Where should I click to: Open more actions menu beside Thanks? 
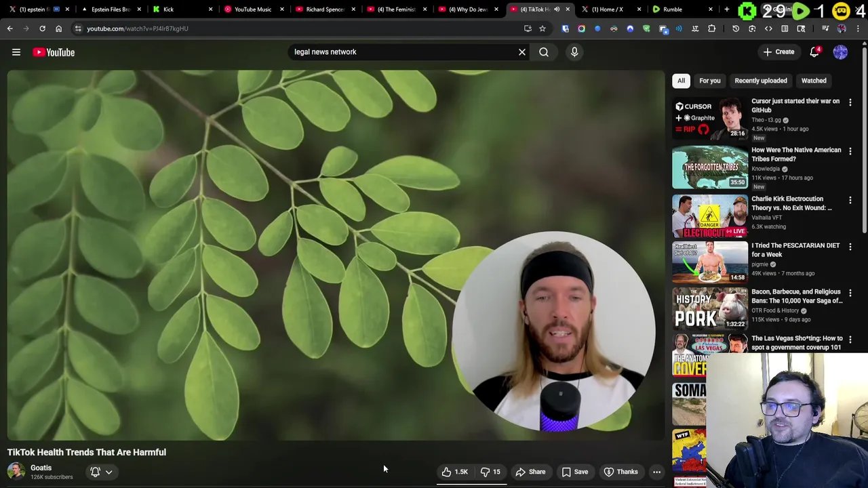(656, 472)
